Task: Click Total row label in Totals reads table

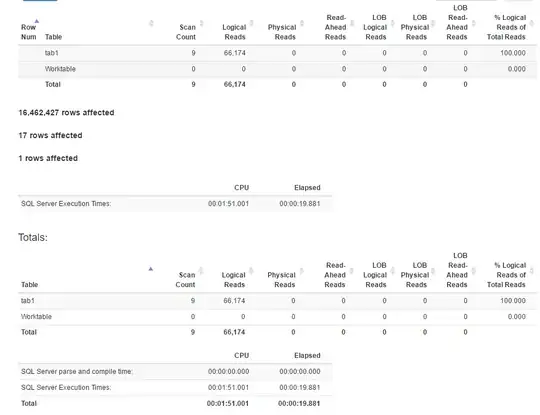Action: (x=29, y=332)
